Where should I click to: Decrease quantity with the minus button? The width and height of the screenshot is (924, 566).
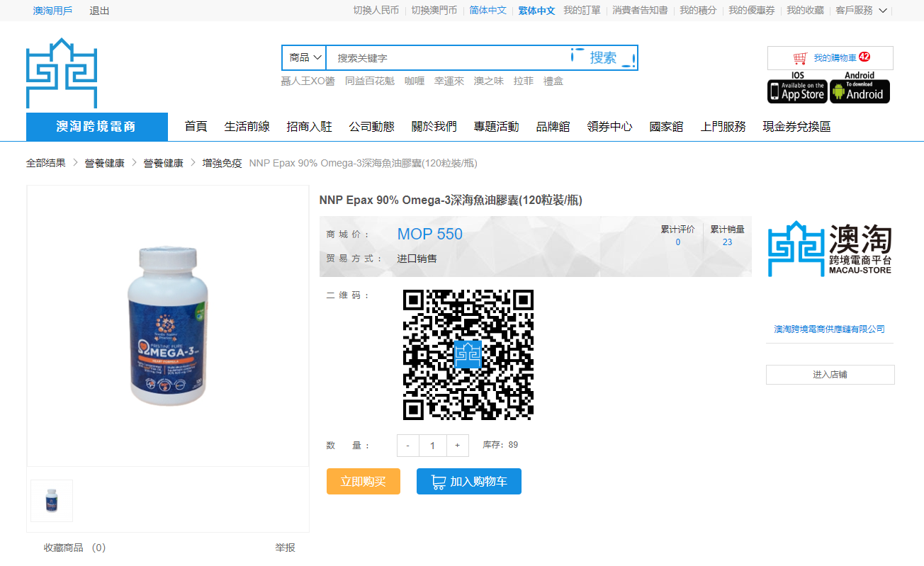point(408,446)
